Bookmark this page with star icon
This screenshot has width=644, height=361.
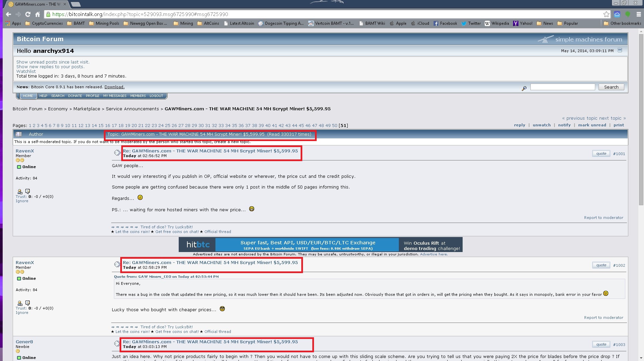(x=606, y=14)
